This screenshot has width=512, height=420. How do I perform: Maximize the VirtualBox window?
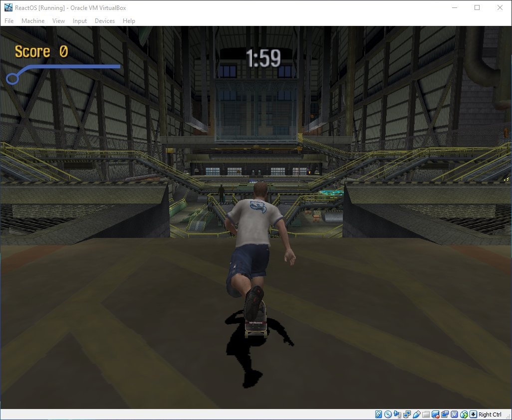(477, 7)
